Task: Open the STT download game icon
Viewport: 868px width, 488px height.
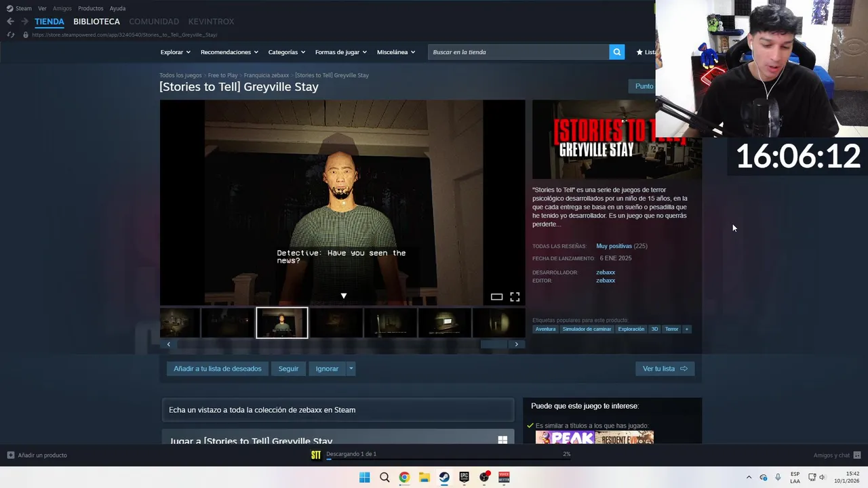Action: tap(315, 455)
